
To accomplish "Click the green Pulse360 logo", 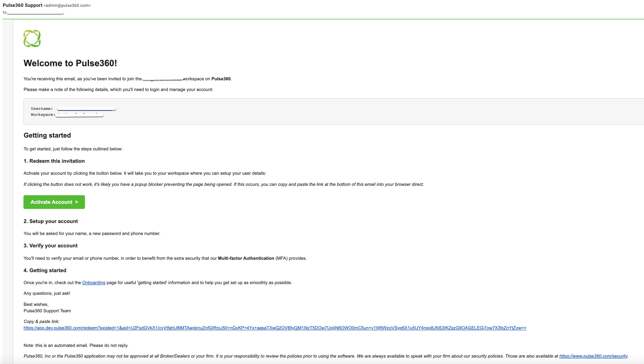I will [32, 38].
